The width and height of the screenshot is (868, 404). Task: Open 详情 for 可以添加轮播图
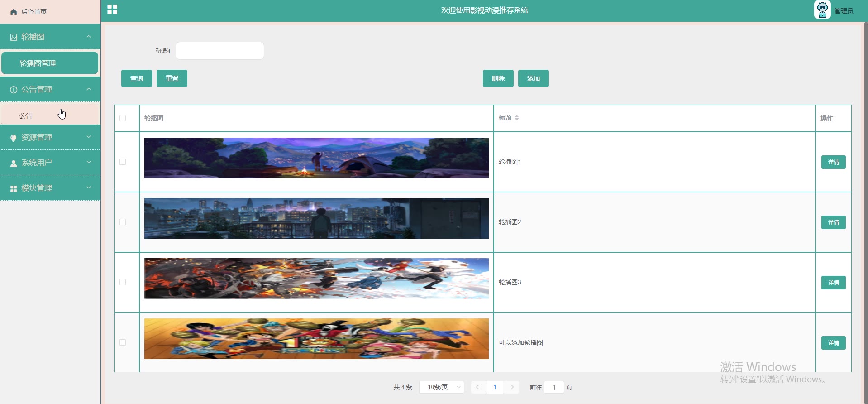834,343
